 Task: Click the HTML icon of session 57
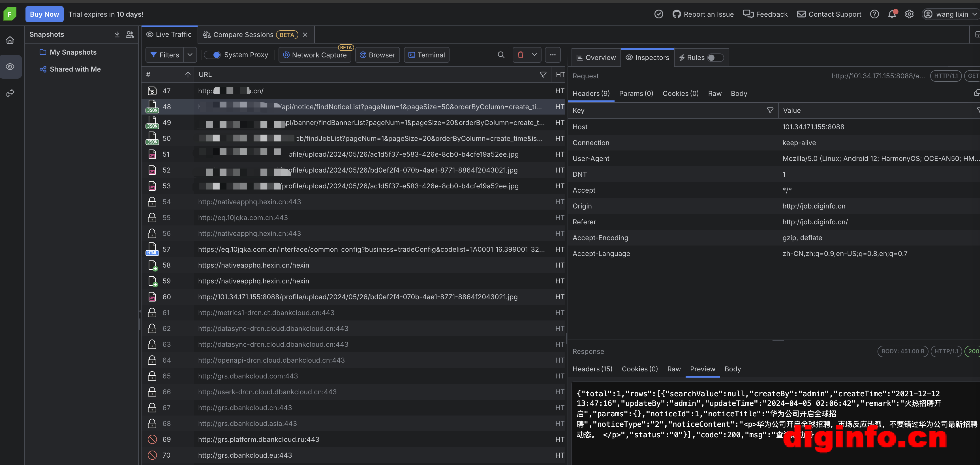pyautogui.click(x=152, y=249)
